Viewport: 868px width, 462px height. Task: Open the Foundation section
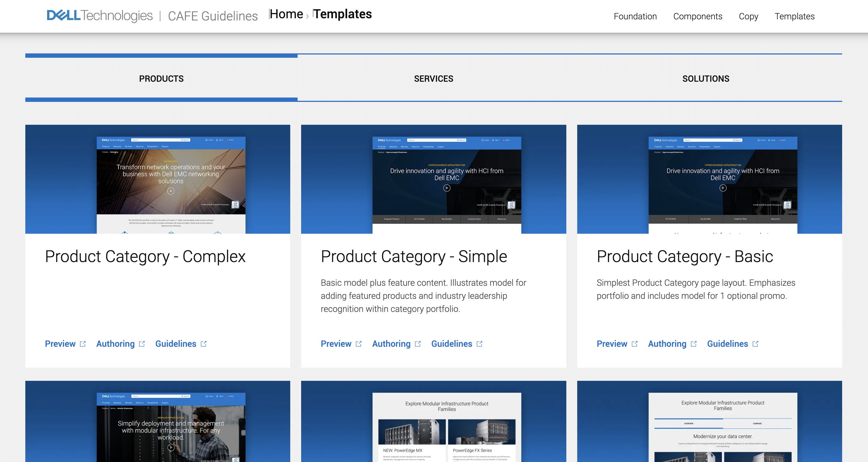coord(635,16)
